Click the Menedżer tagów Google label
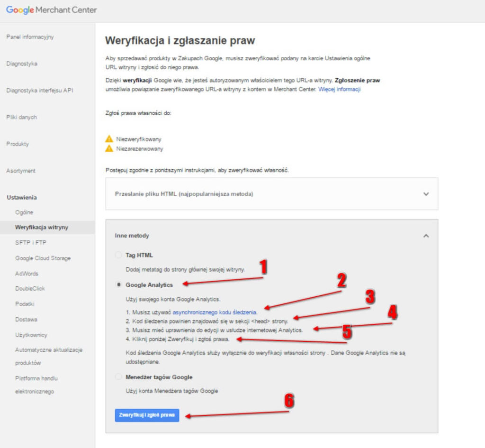Image resolution: width=485 pixels, height=448 pixels. 159,377
